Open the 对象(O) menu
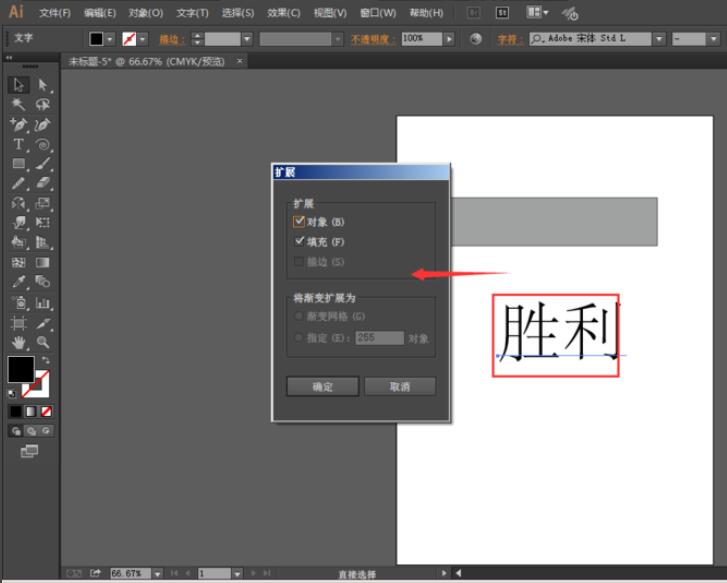Screen dimensions: 727x583 [146, 13]
